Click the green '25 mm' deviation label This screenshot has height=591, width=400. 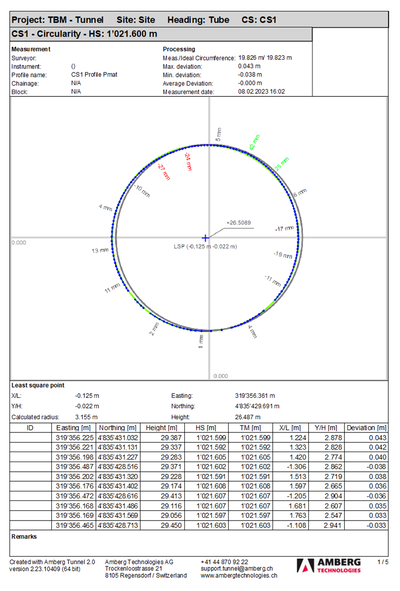point(282,164)
